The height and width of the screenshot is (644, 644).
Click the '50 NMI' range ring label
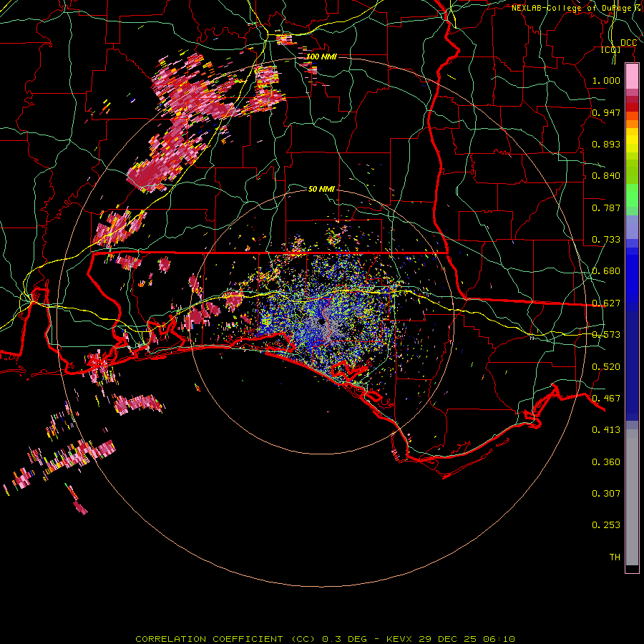pyautogui.click(x=321, y=189)
